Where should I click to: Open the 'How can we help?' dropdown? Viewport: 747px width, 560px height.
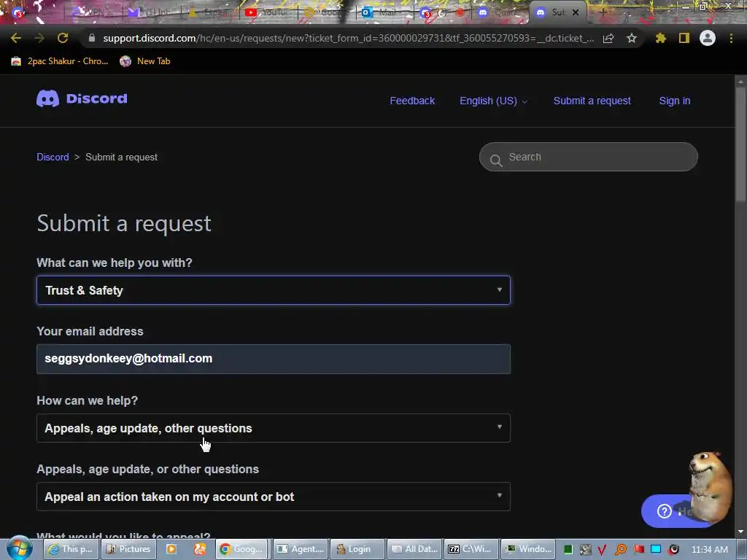(274, 428)
